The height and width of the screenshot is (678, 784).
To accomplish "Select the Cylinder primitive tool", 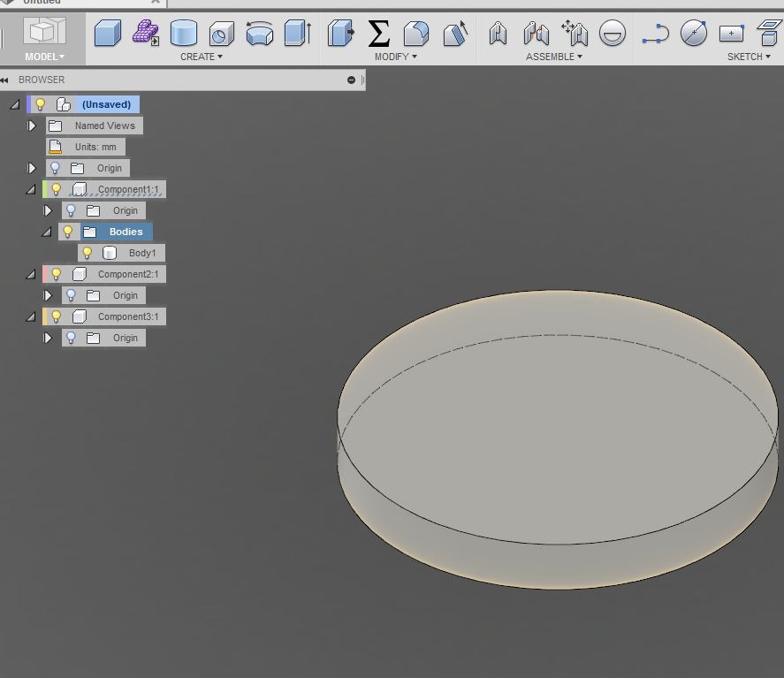I will (x=183, y=34).
